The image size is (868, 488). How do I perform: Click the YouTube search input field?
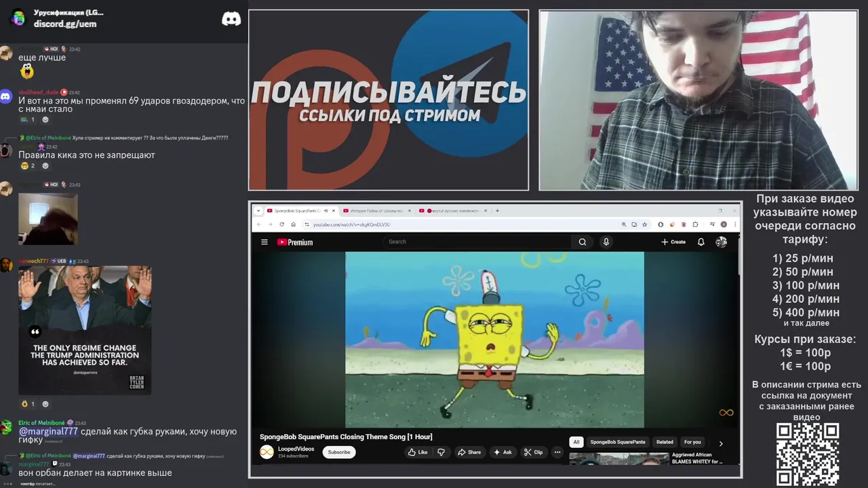(478, 241)
